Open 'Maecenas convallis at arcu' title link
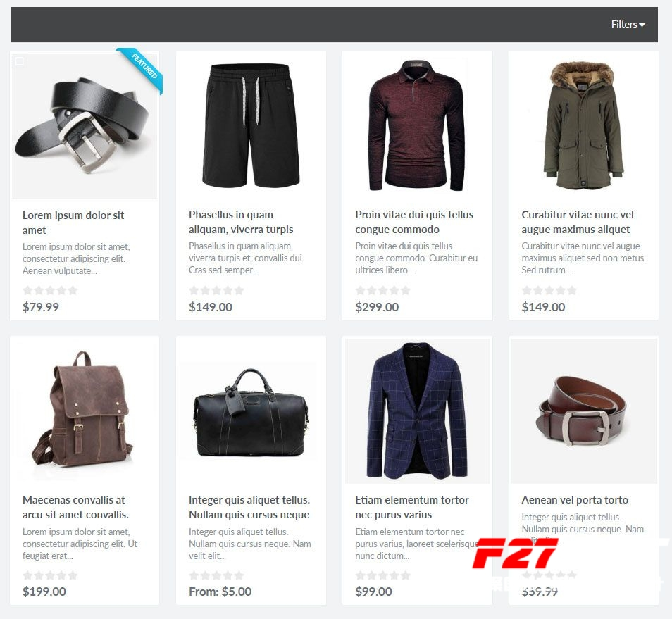 [75, 507]
